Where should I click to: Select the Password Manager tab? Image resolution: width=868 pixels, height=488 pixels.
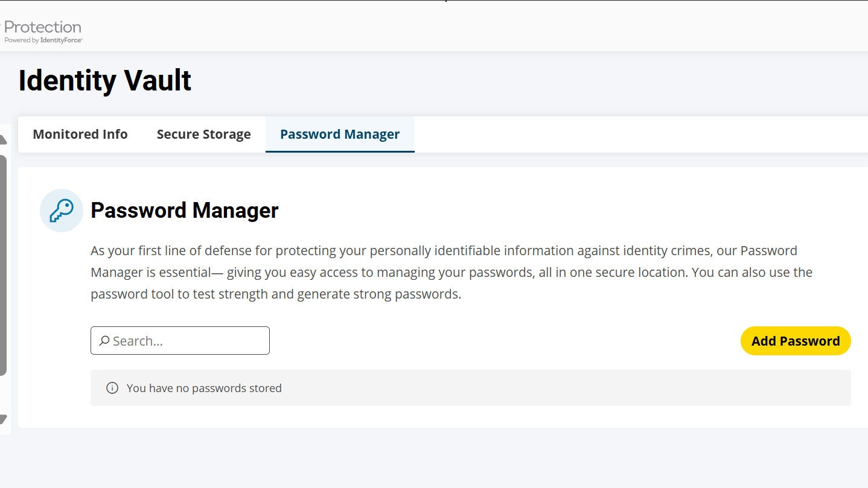[x=340, y=135]
